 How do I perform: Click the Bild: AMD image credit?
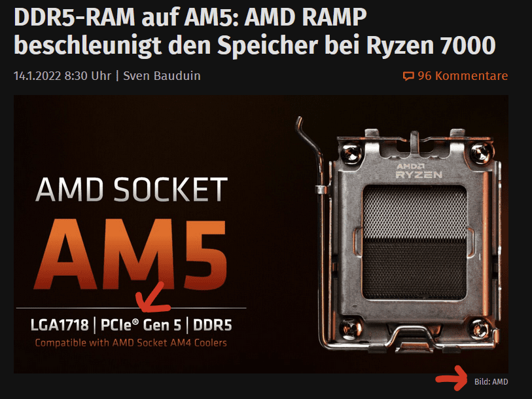(x=491, y=382)
